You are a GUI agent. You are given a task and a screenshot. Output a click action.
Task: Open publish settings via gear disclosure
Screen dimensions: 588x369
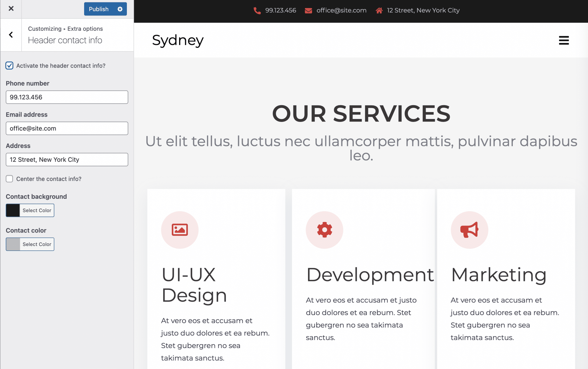point(120,9)
